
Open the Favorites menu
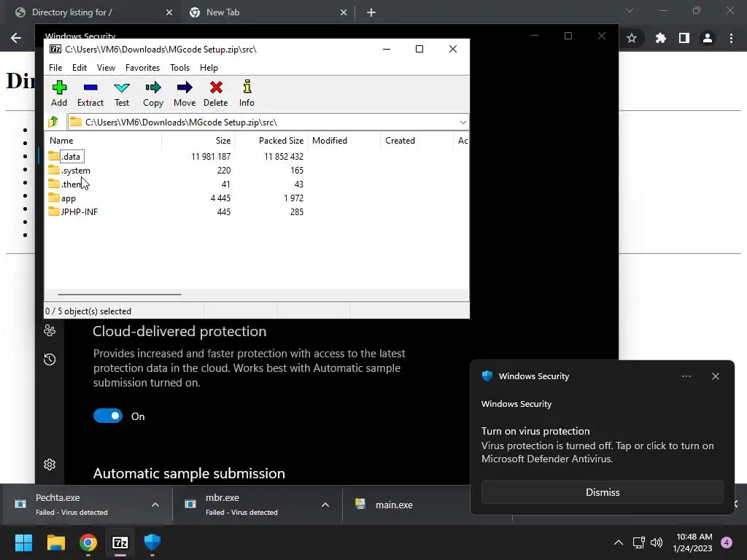coord(142,68)
